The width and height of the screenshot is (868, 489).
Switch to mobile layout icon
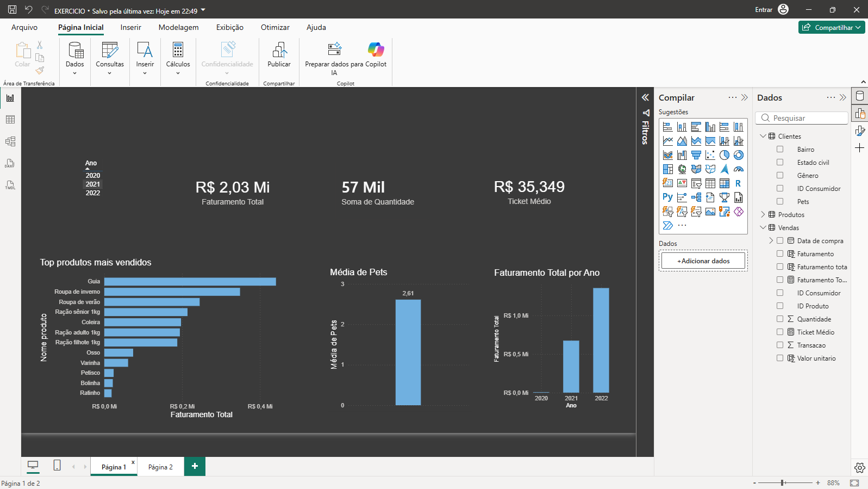(x=57, y=466)
